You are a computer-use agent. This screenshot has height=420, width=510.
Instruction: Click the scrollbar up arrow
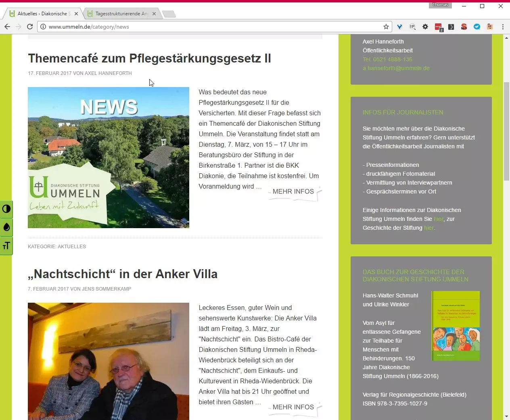tap(506, 37)
